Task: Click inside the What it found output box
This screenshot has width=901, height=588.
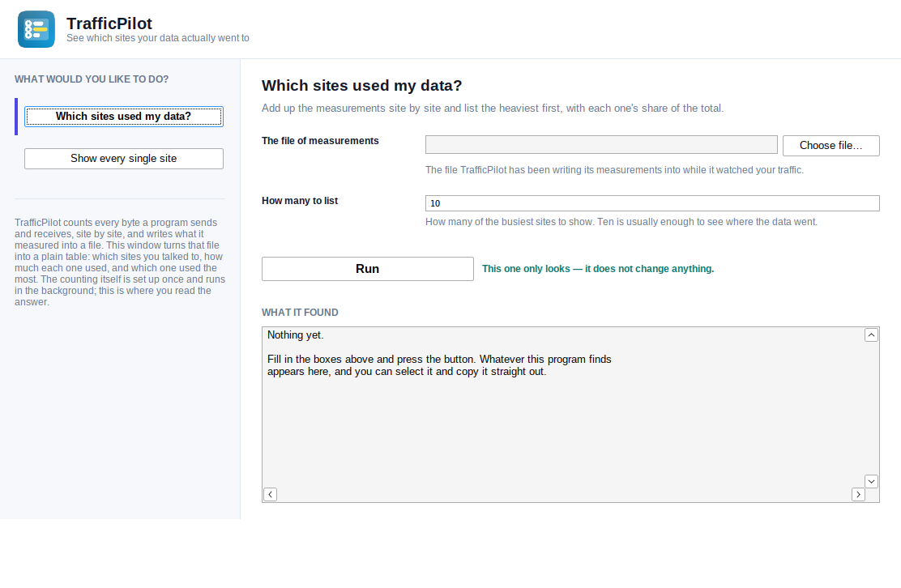Action: tap(570, 415)
